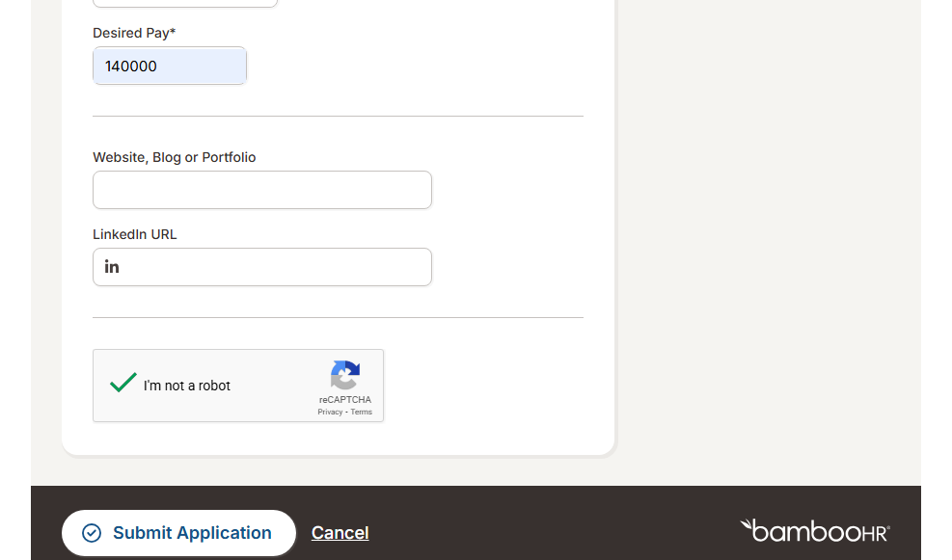The width and height of the screenshot is (952, 560).
Task: Toggle the green reCAPTCHA checkmark
Action: click(123, 383)
